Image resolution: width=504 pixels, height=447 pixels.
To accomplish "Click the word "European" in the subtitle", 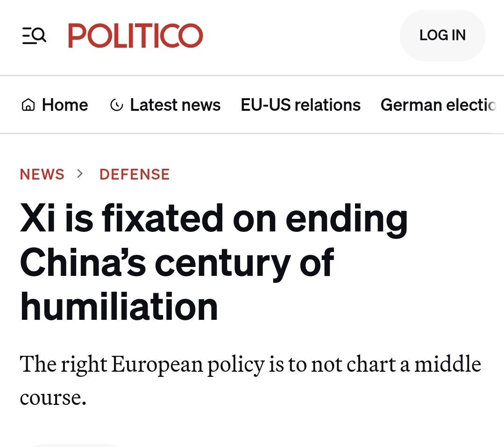I will (x=157, y=365).
